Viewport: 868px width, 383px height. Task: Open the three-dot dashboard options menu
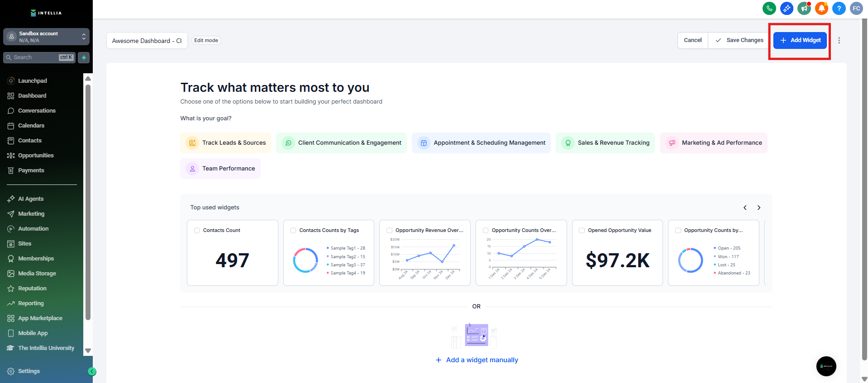[x=839, y=40]
